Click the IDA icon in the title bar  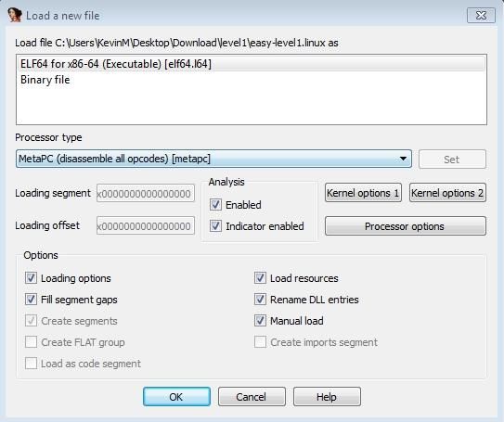[x=15, y=15]
